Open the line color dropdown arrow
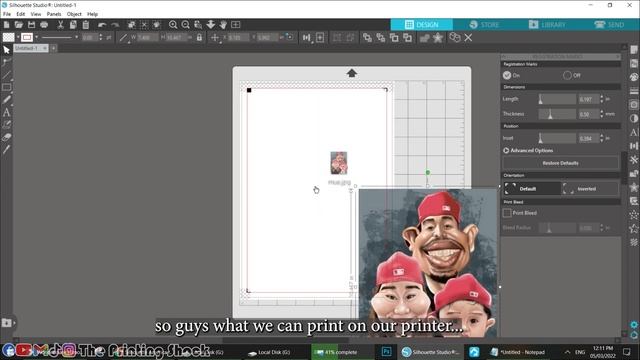 [x=36, y=38]
